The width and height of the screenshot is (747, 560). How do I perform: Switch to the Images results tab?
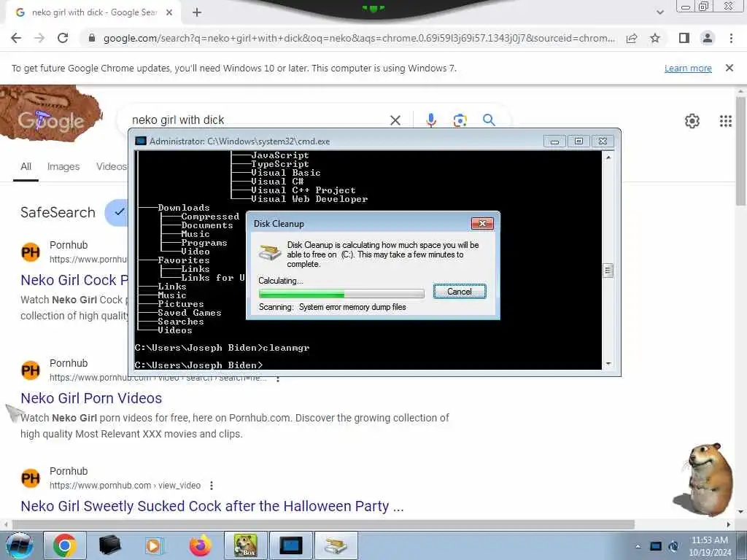point(63,167)
